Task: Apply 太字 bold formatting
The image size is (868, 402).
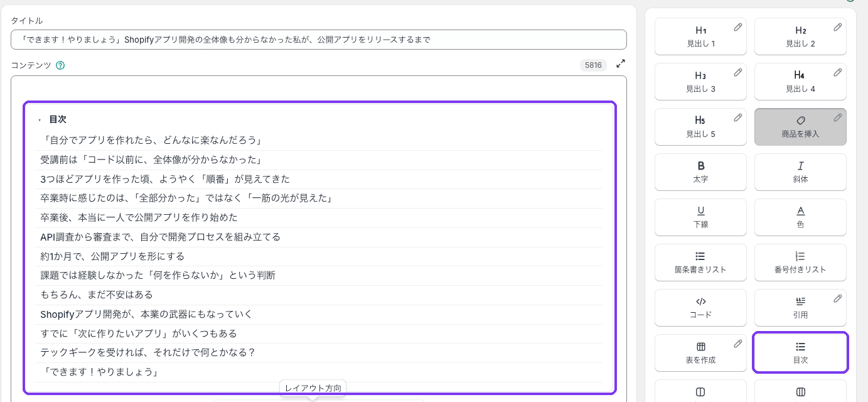Action: [x=700, y=172]
